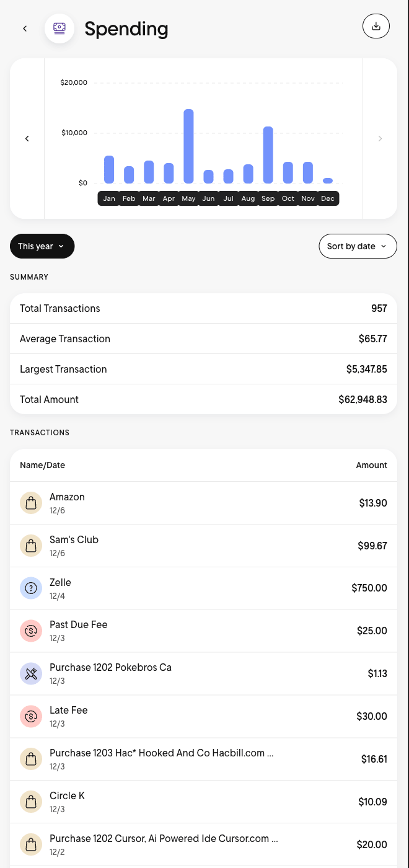Click the Spending cash icon
This screenshot has height=868, width=409.
[59, 29]
